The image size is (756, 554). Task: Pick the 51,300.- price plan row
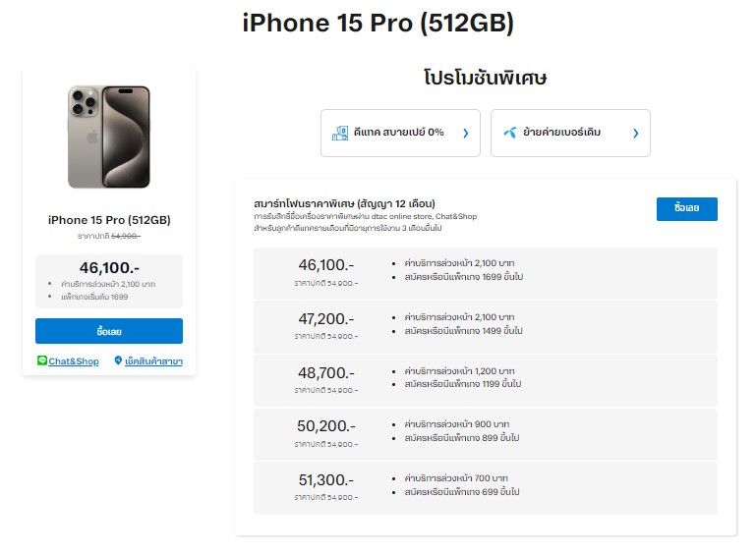(x=485, y=487)
